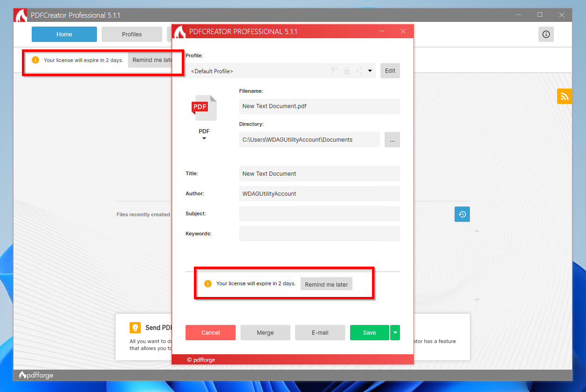Click the red Cancel button
Viewport: 586px width, 392px height.
tap(211, 333)
